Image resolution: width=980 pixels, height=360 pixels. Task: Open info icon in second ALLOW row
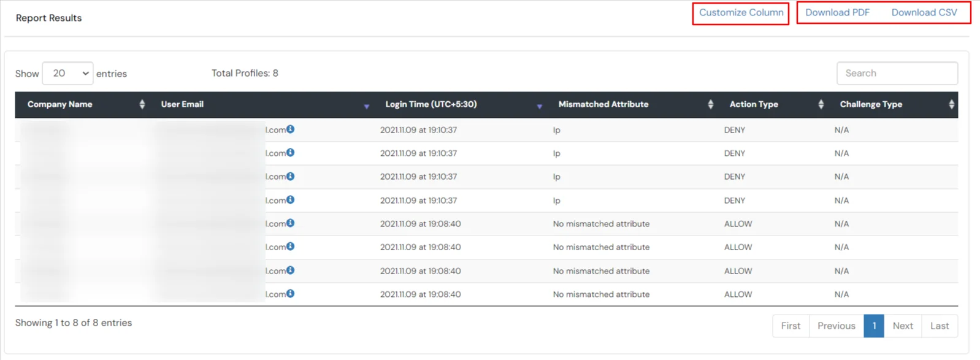[291, 246]
